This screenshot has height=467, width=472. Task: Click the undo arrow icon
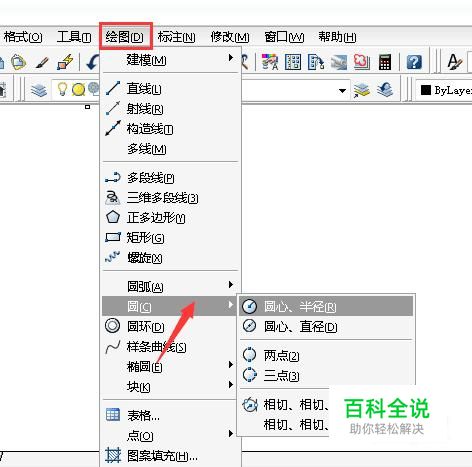tap(93, 62)
